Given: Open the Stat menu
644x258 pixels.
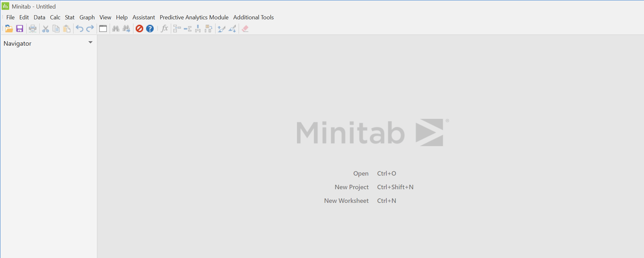Looking at the screenshot, I should (70, 17).
